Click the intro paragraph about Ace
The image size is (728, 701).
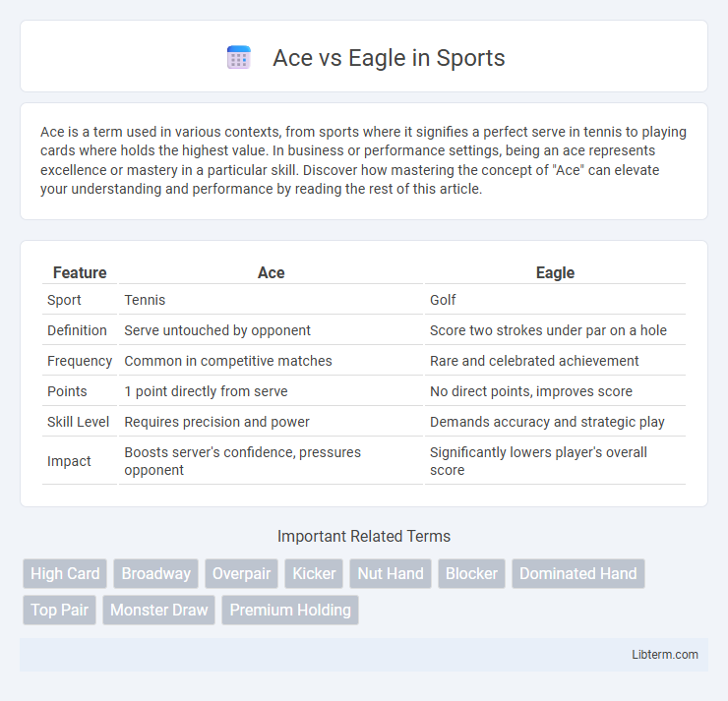(x=364, y=160)
